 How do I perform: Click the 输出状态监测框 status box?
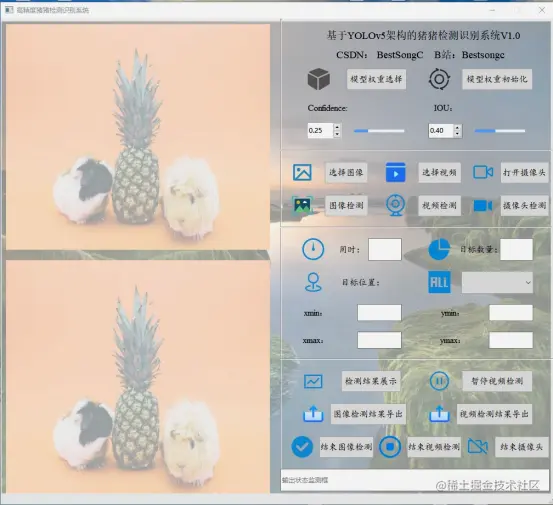point(415,480)
